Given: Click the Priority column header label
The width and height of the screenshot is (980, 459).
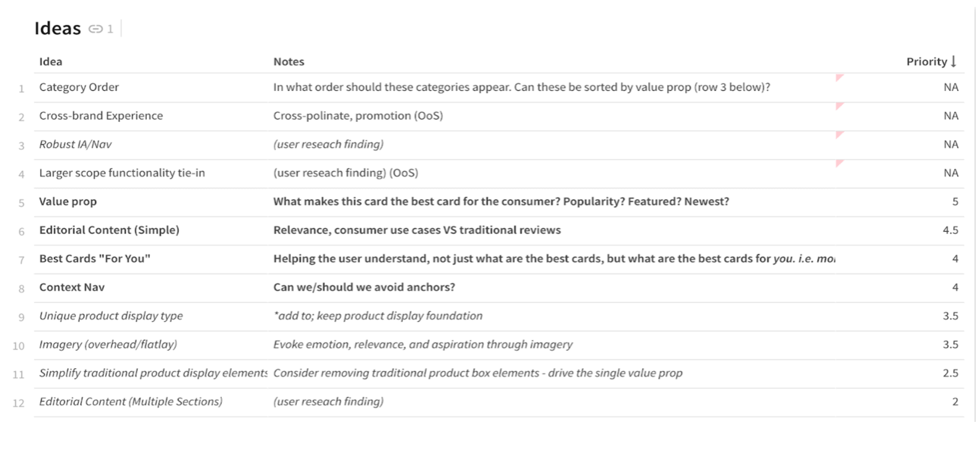Looking at the screenshot, I should pos(926,61).
